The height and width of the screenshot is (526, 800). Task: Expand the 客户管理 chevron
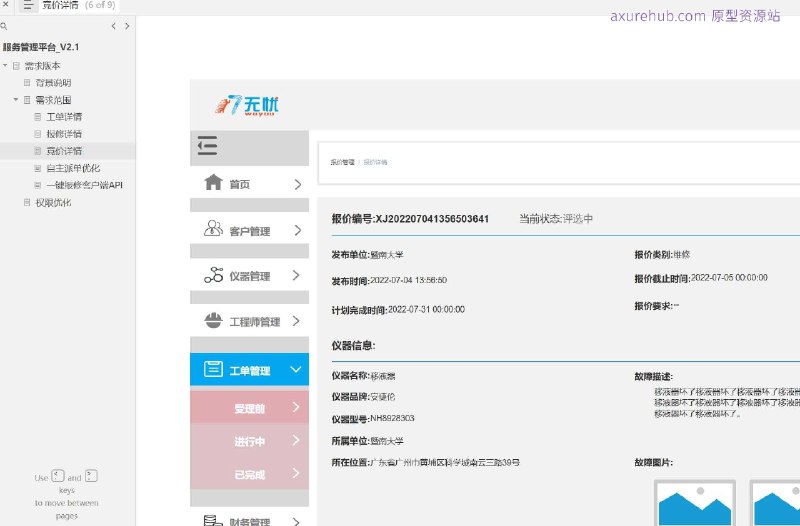(297, 230)
